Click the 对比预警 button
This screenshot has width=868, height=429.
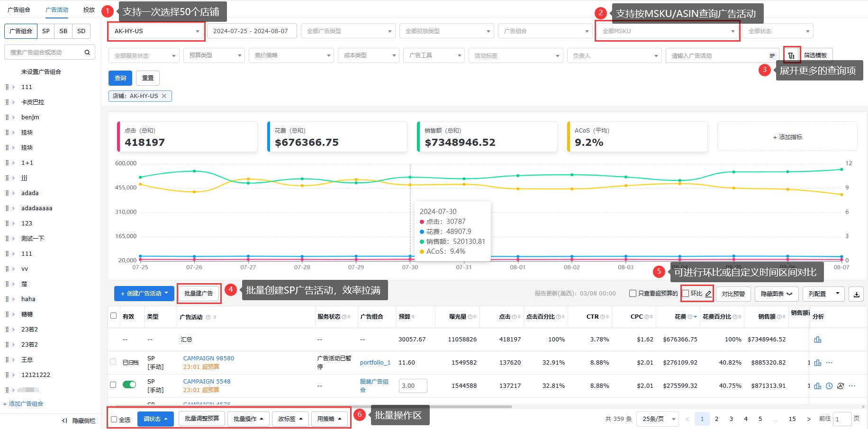click(x=733, y=294)
